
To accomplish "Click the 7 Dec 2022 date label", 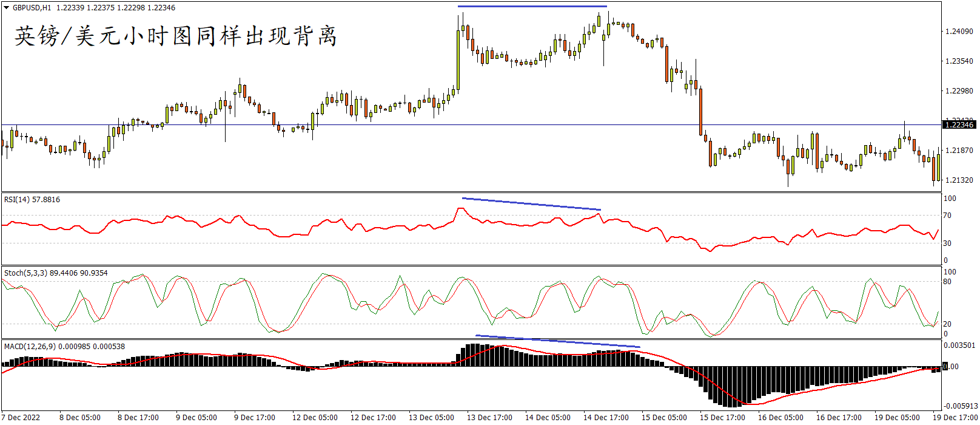I will tap(21, 418).
